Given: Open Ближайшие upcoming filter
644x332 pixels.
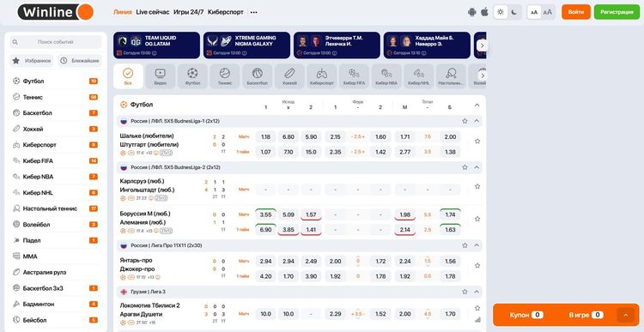Looking at the screenshot, I should pos(80,61).
